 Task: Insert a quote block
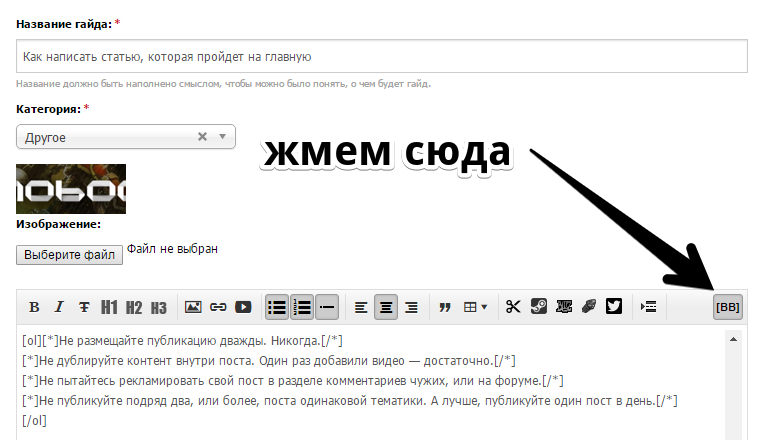coord(445,307)
